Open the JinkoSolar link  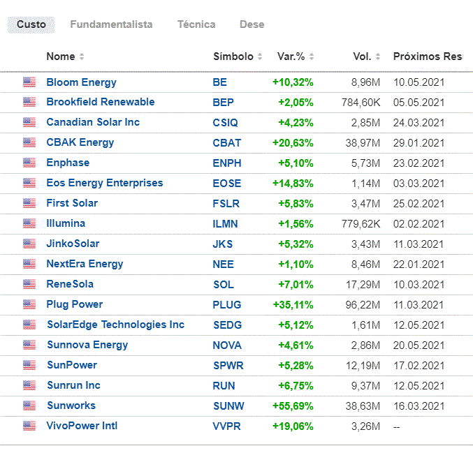(x=73, y=244)
